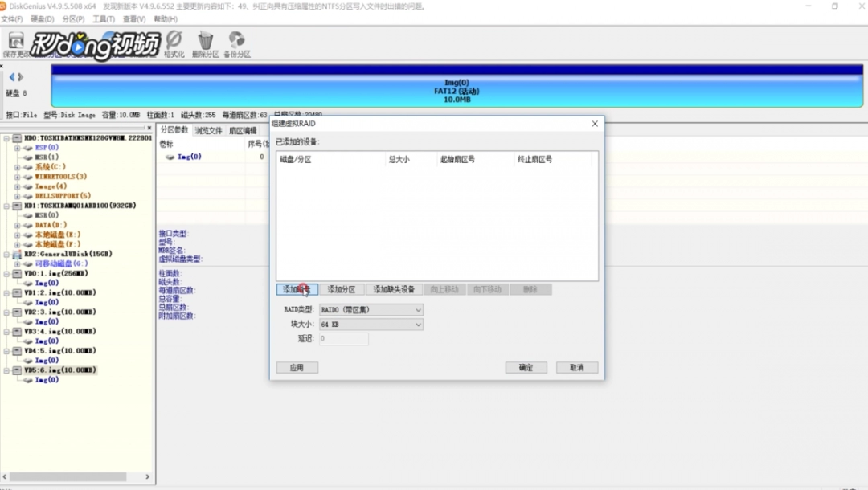Open the 工具(T) menu
The width and height of the screenshot is (868, 490).
[103, 18]
